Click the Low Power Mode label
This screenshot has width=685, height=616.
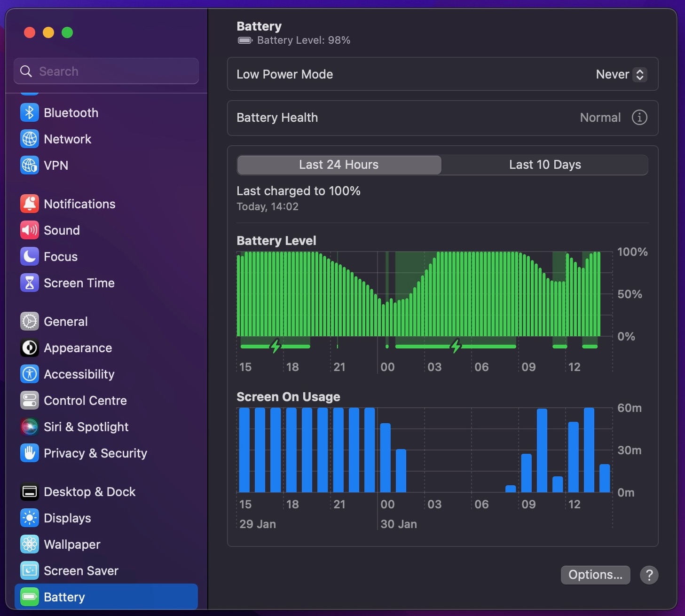(285, 74)
